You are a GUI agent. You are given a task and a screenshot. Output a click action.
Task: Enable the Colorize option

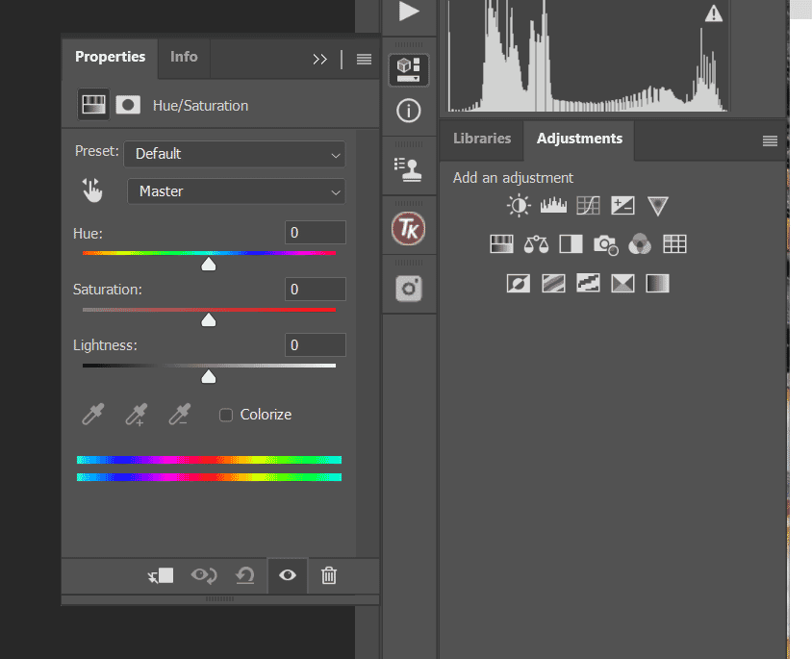click(x=226, y=414)
